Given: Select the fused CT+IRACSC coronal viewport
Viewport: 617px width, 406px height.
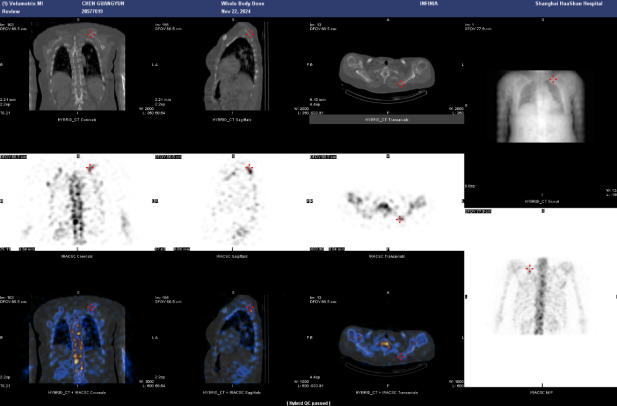Looking at the screenshot, I should click(x=77, y=338).
